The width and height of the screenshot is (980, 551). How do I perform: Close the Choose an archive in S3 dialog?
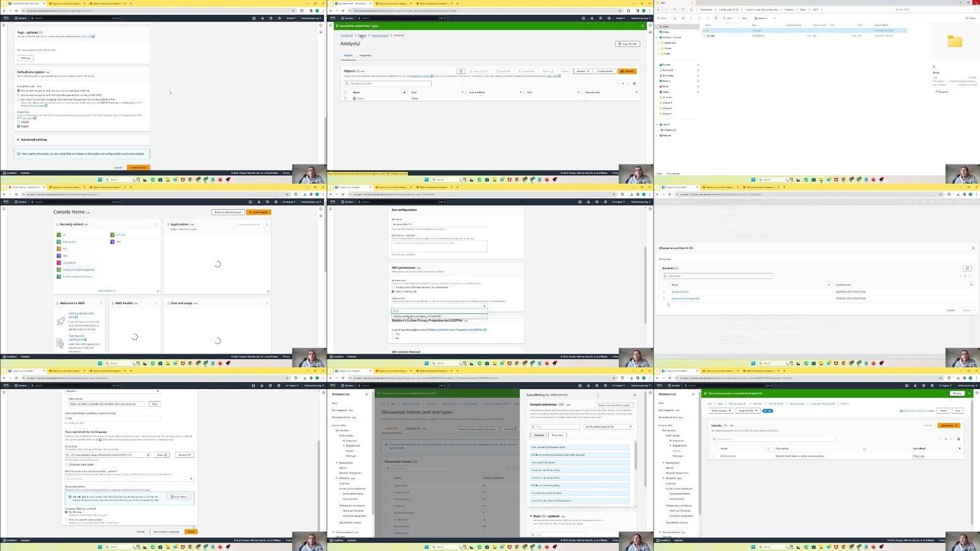(x=973, y=248)
